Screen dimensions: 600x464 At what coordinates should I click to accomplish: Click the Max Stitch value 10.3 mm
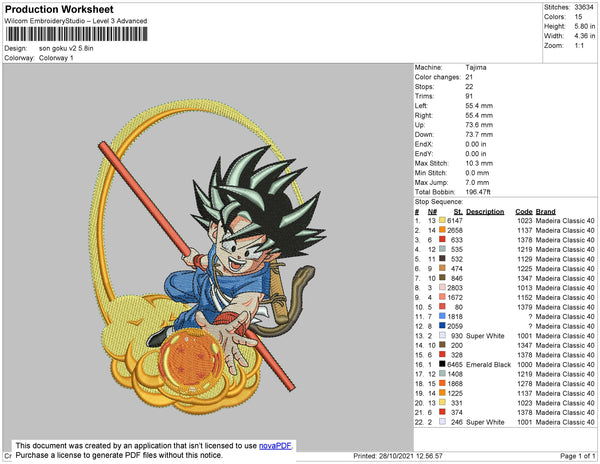pos(479,163)
